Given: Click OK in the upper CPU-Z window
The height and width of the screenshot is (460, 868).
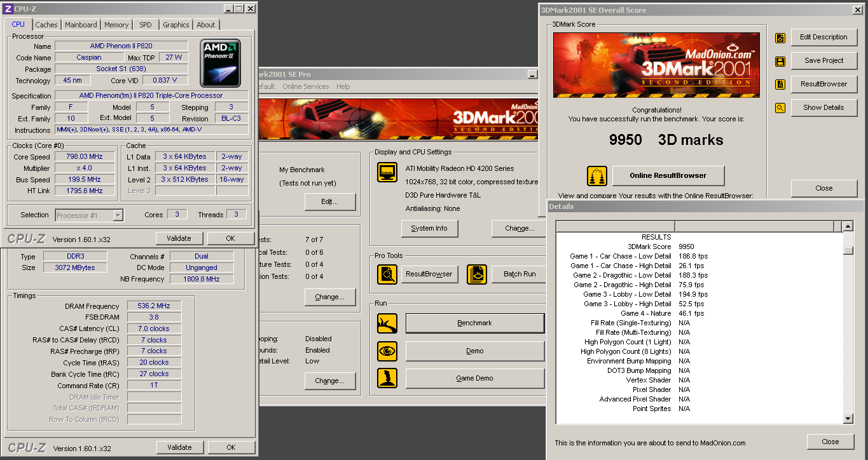Looking at the screenshot, I should click(x=230, y=238).
